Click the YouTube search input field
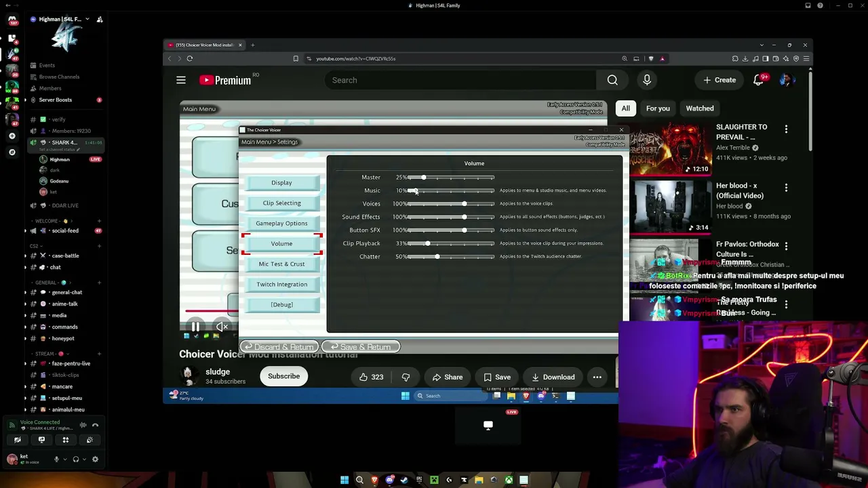 point(460,80)
